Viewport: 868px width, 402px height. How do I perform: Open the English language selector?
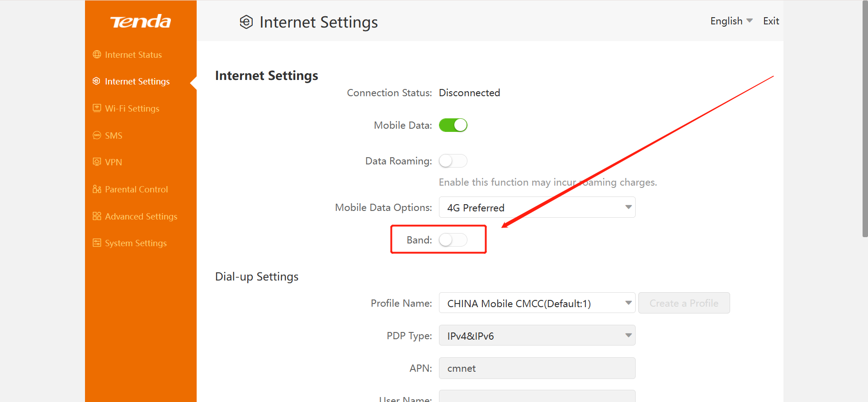tap(726, 21)
